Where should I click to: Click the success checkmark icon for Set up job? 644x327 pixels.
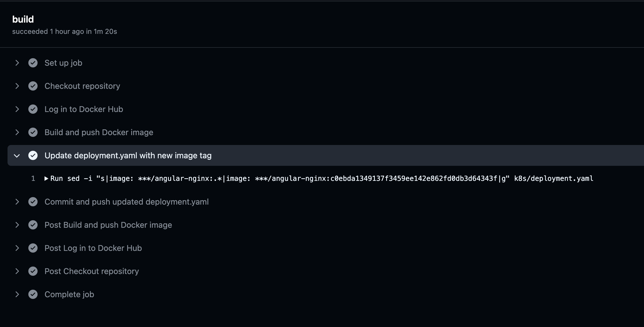pos(33,63)
